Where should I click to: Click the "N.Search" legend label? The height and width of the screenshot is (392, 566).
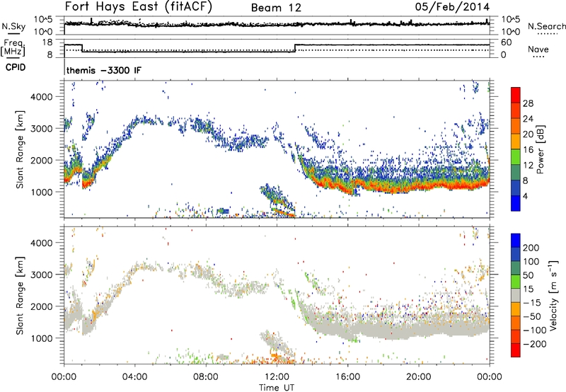(547, 26)
